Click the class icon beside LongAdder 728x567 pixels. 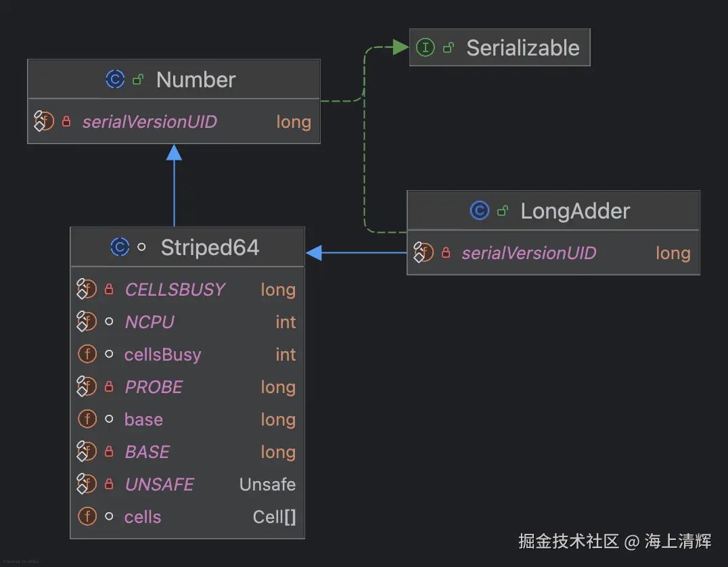coord(479,210)
